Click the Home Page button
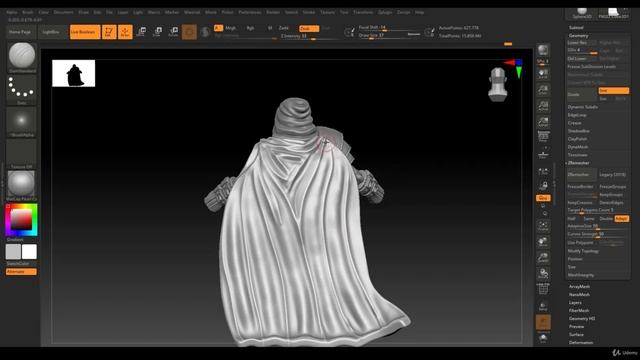Image resolution: width=640 pixels, height=360 pixels. 20,32
